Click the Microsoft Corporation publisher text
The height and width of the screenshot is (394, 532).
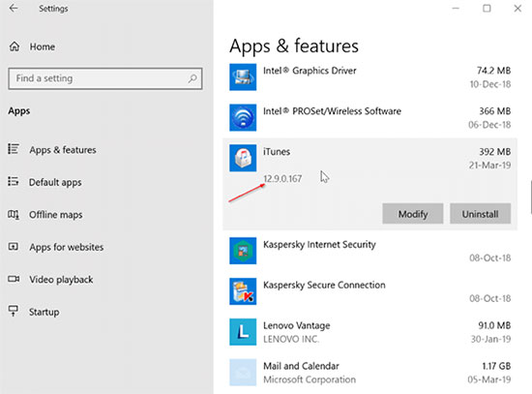pos(310,379)
